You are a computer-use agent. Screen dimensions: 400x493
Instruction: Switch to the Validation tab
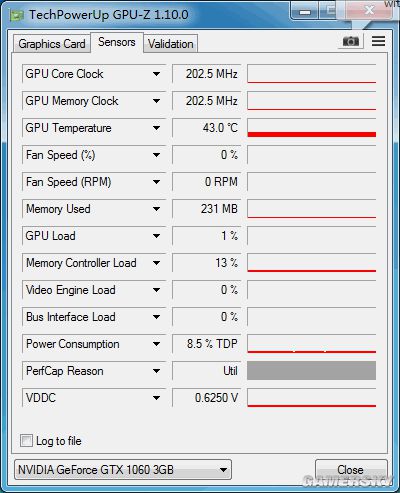171,44
